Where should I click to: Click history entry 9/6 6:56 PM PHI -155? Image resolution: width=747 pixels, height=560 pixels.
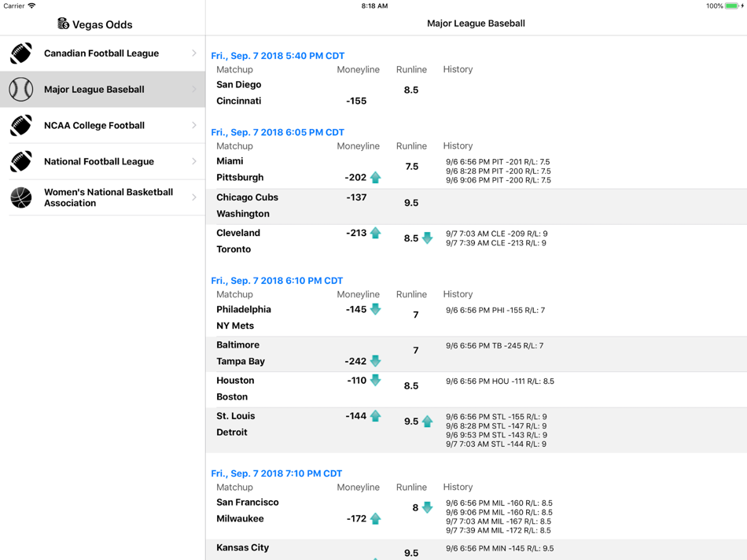pyautogui.click(x=495, y=310)
